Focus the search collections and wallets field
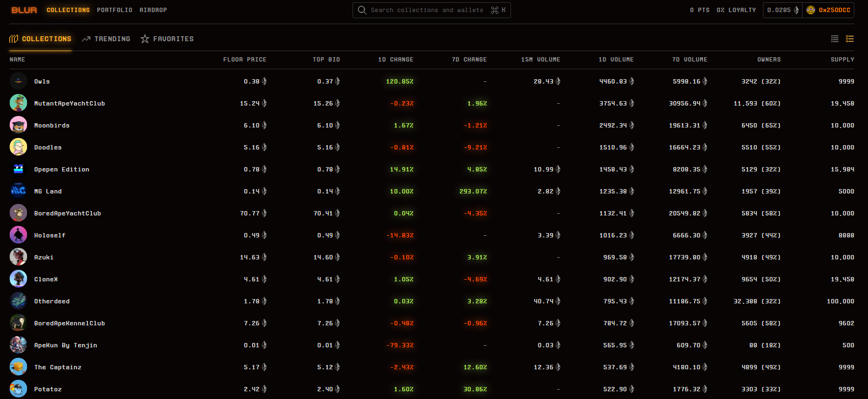The height and width of the screenshot is (399, 868). click(426, 10)
